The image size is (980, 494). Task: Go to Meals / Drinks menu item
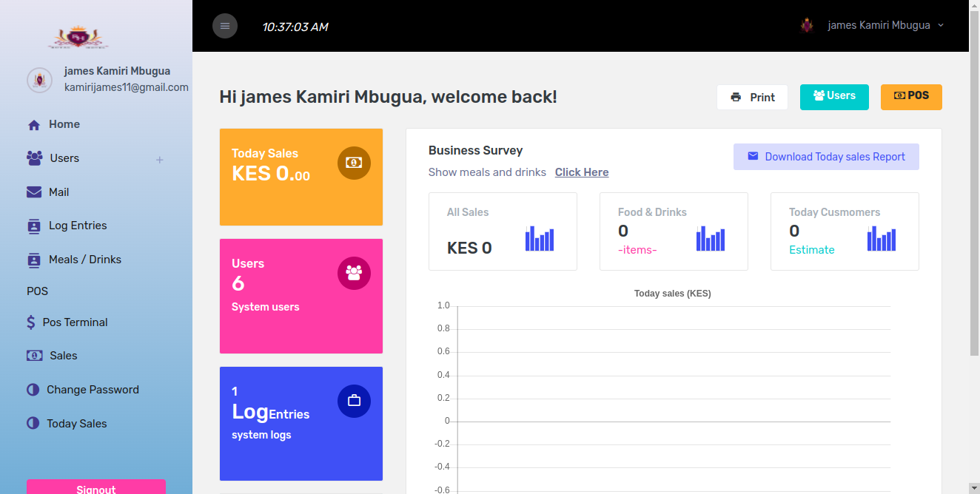tap(84, 260)
